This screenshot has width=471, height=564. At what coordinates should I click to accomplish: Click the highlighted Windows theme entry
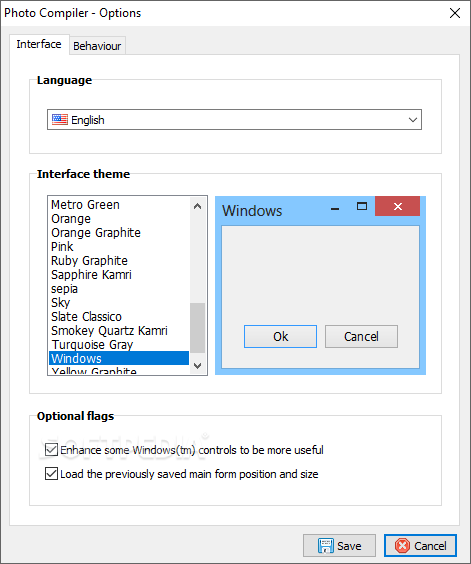119,358
